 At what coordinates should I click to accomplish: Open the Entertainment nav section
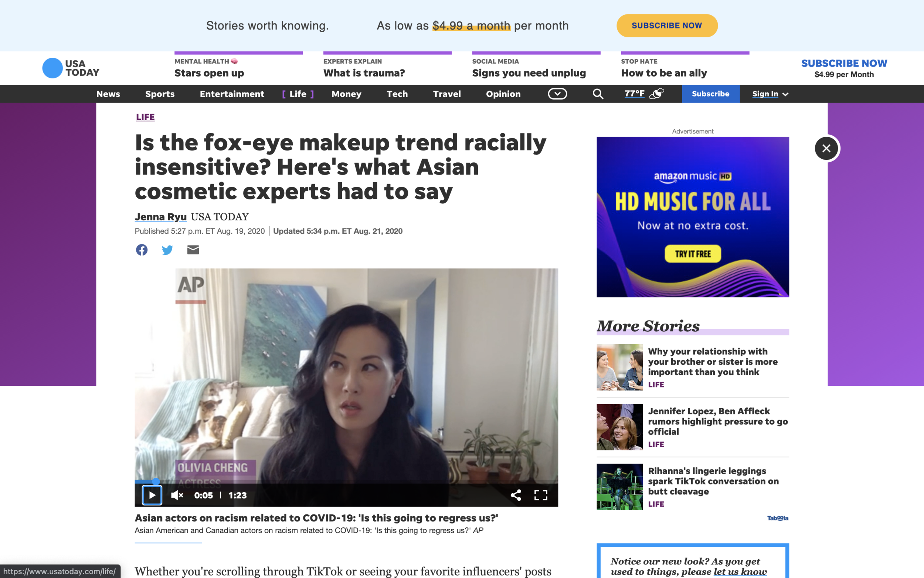[232, 94]
